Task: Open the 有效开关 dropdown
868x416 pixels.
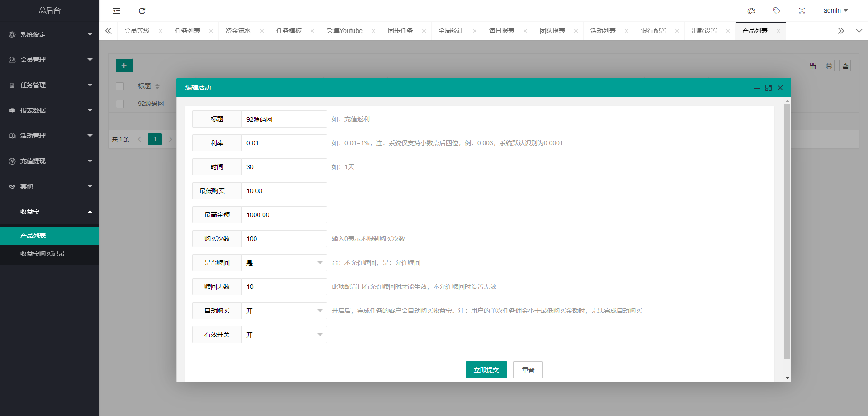Action: point(284,335)
